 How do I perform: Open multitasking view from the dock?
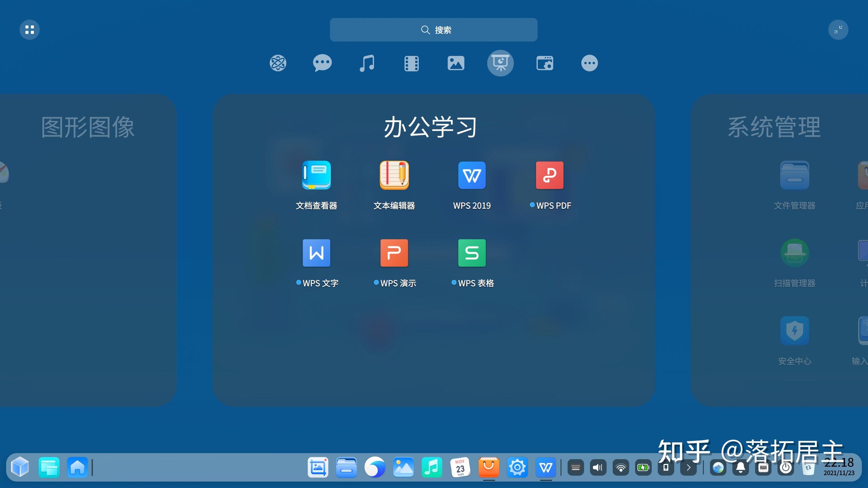point(49,467)
